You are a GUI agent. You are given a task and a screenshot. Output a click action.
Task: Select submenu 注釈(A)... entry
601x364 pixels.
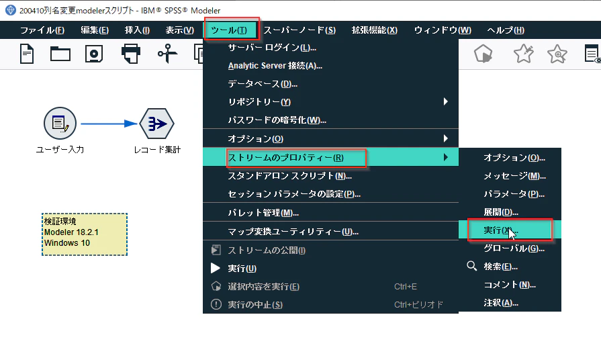pyautogui.click(x=510, y=303)
